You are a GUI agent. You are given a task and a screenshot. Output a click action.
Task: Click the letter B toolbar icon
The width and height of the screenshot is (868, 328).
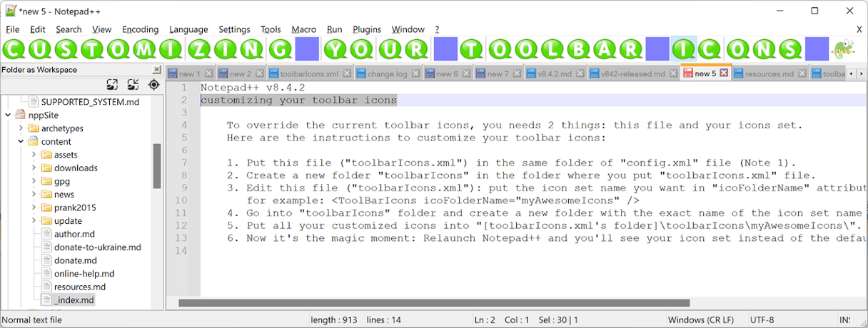coord(578,49)
